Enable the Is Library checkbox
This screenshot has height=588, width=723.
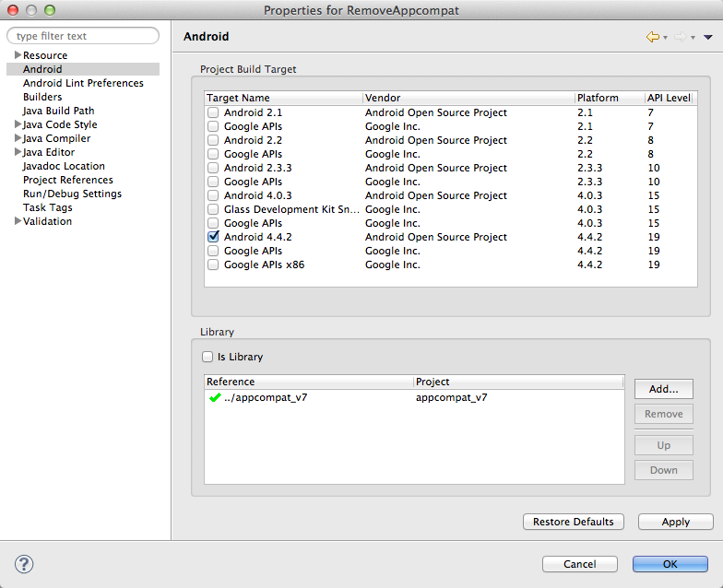(207, 357)
